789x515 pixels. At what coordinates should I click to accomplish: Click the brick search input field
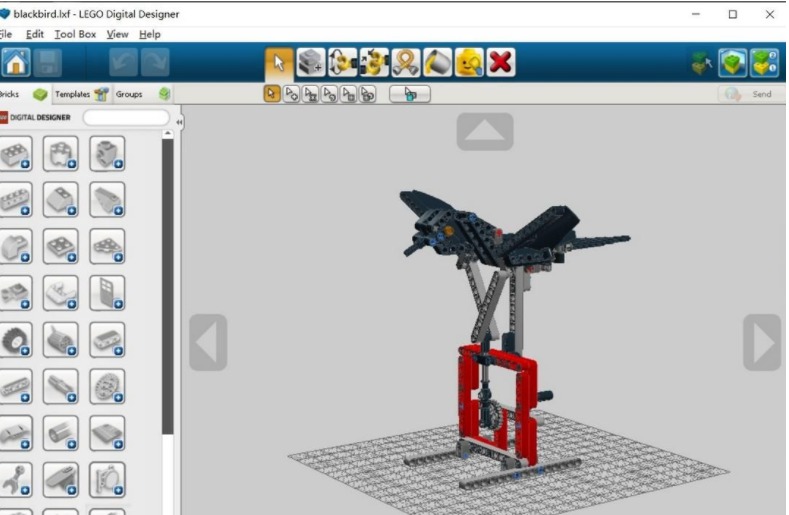click(x=126, y=117)
